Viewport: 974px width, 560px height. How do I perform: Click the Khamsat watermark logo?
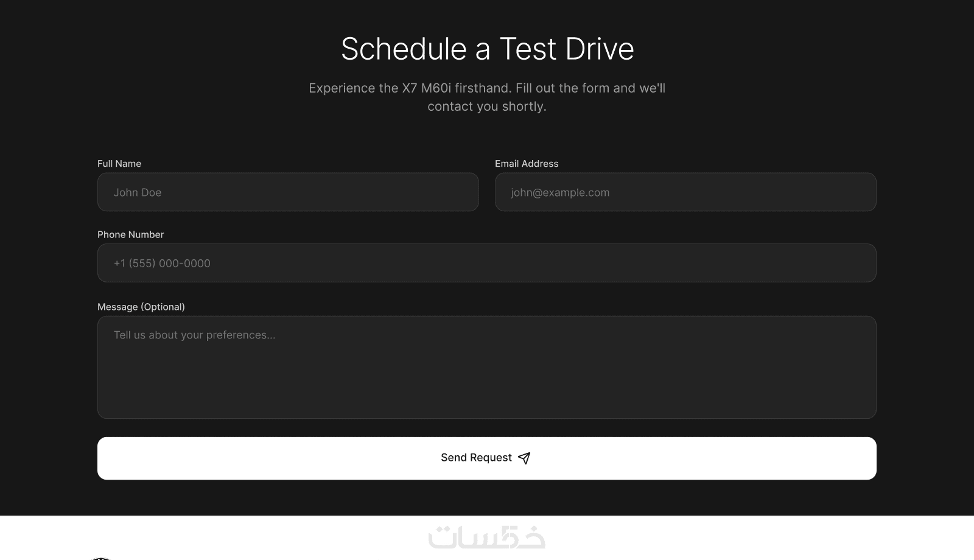pyautogui.click(x=486, y=537)
